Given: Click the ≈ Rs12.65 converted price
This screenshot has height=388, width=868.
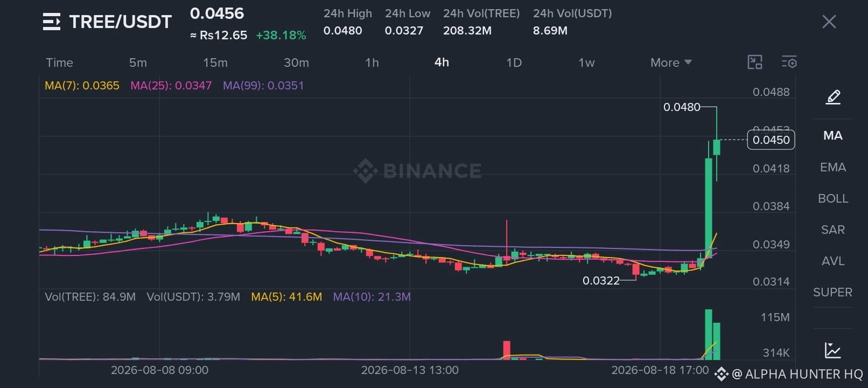Looking at the screenshot, I should click(x=219, y=36).
